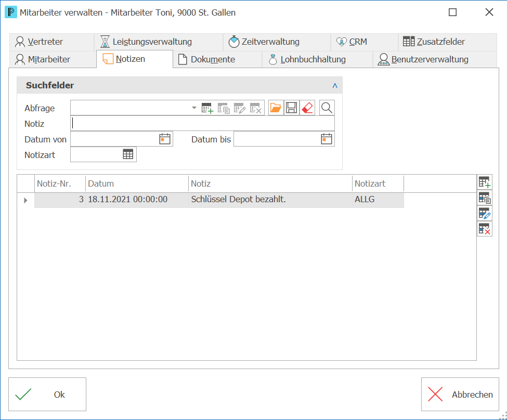
Task: Copy the query in the Abfrage toolbar
Action: 224,108
